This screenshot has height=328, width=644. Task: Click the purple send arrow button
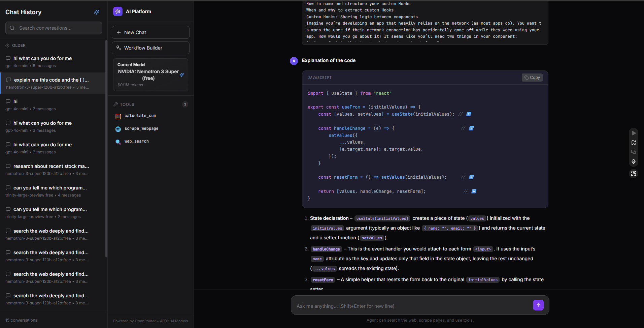coord(538,305)
